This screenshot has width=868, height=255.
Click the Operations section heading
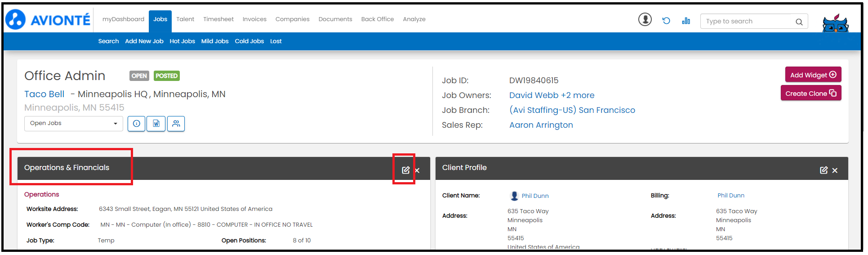[x=42, y=195]
